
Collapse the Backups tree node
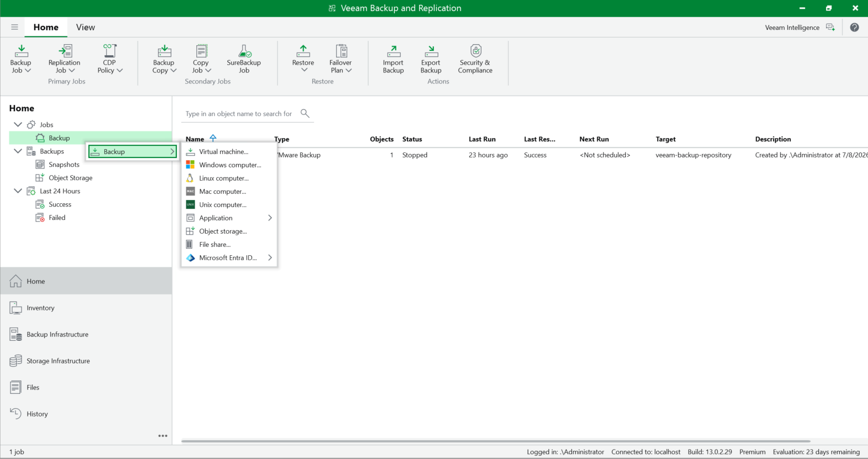[18, 151]
